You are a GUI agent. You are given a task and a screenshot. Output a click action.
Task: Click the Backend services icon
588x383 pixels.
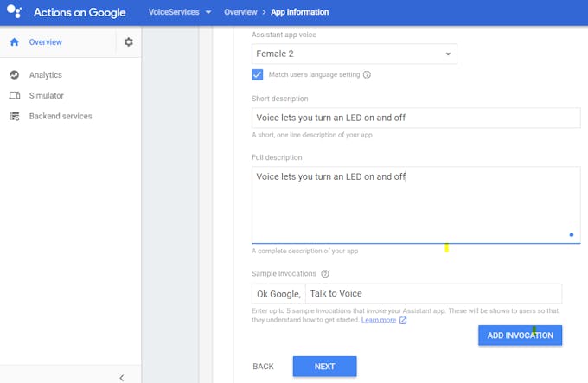click(14, 116)
